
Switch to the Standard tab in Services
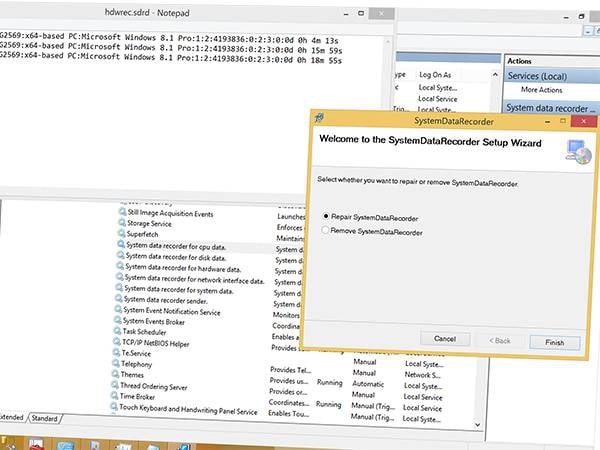pos(44,418)
